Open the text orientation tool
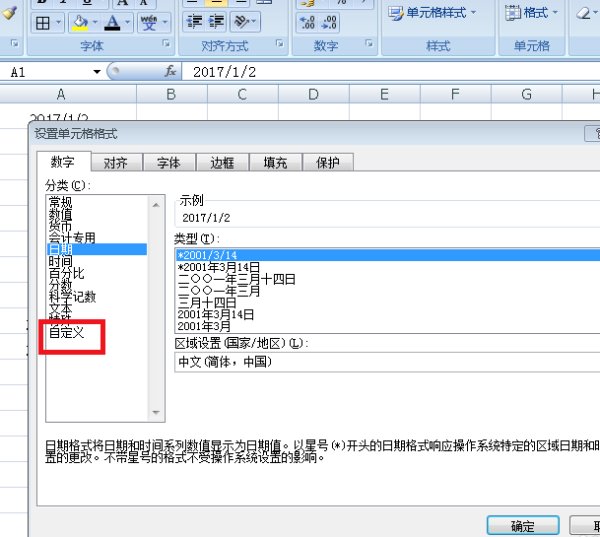The width and height of the screenshot is (600, 537). pyautogui.click(x=245, y=21)
